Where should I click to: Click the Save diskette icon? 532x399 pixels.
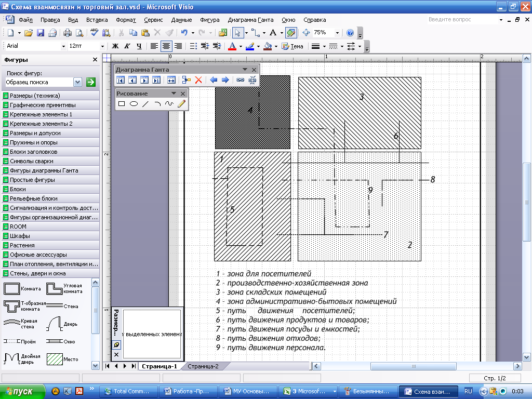pos(41,33)
